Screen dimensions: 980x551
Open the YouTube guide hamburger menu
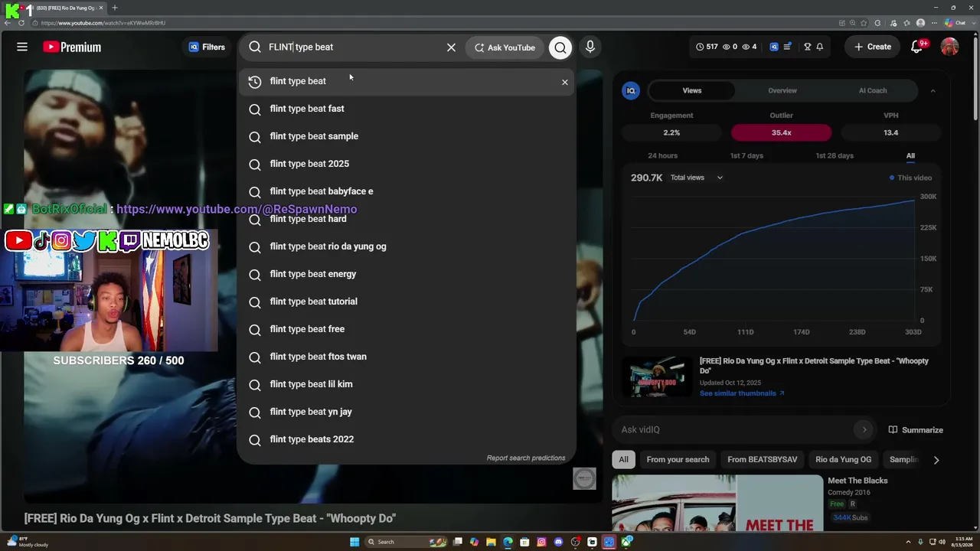(x=22, y=47)
